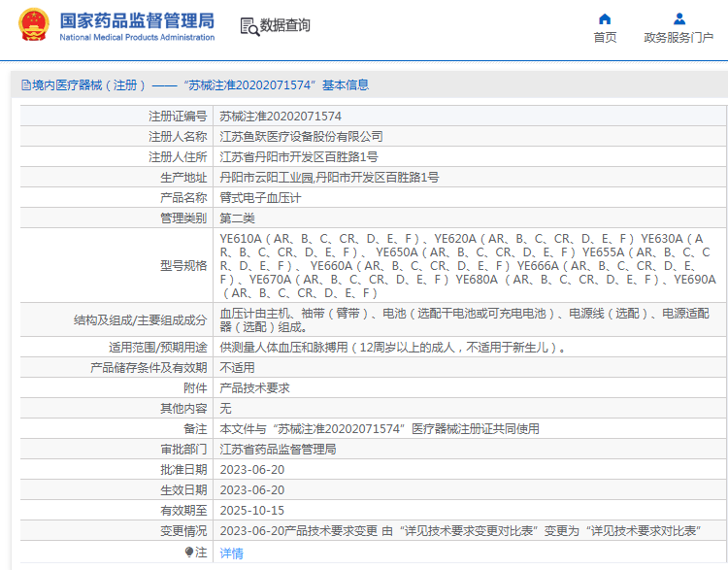Select registration number 苏械注准20202071574 in the first table row

click(x=281, y=117)
